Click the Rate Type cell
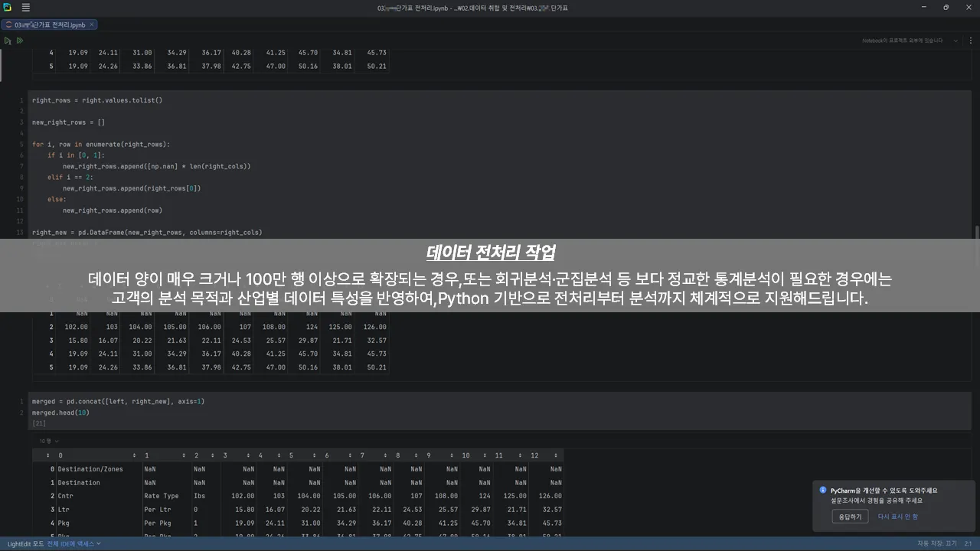The height and width of the screenshot is (551, 980). point(162,496)
